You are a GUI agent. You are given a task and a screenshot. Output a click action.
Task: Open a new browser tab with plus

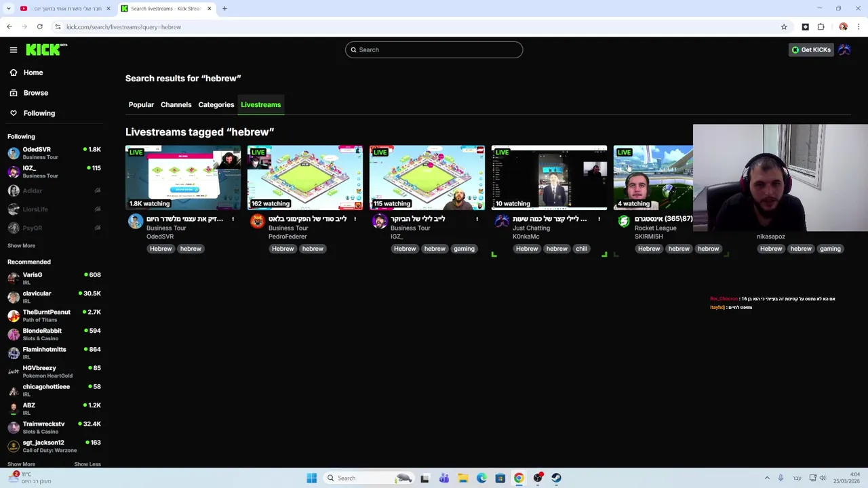click(224, 9)
